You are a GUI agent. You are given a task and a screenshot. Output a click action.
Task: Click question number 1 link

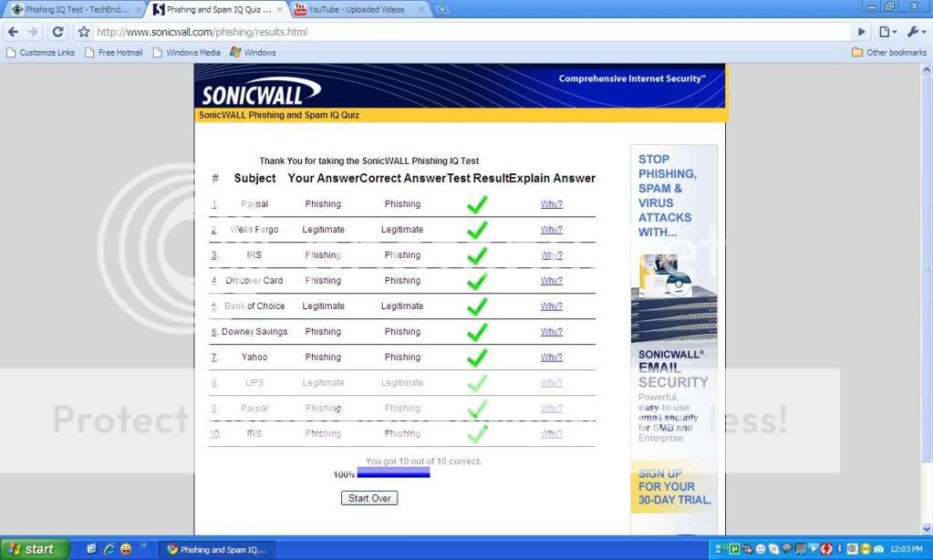(214, 204)
